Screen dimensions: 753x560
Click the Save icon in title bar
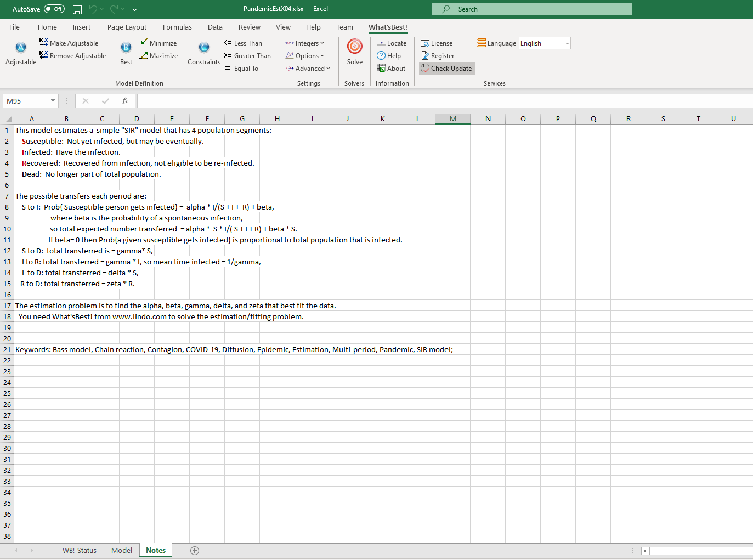pyautogui.click(x=77, y=9)
